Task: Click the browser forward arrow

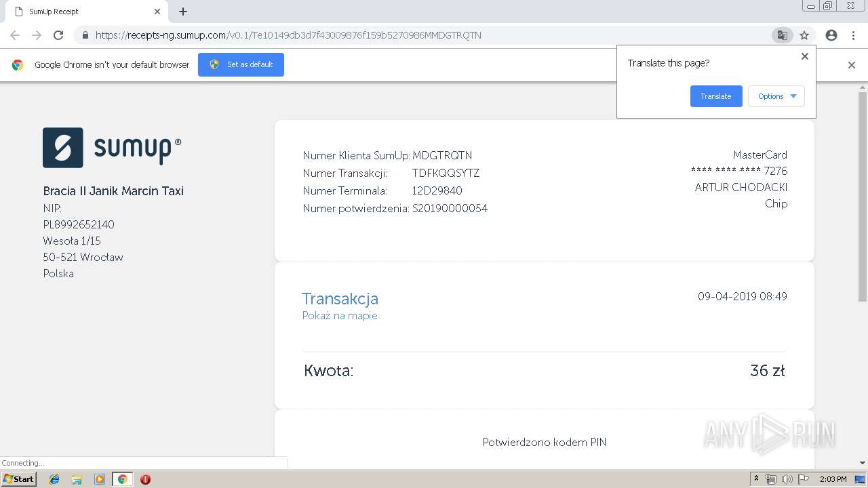Action: tap(37, 35)
